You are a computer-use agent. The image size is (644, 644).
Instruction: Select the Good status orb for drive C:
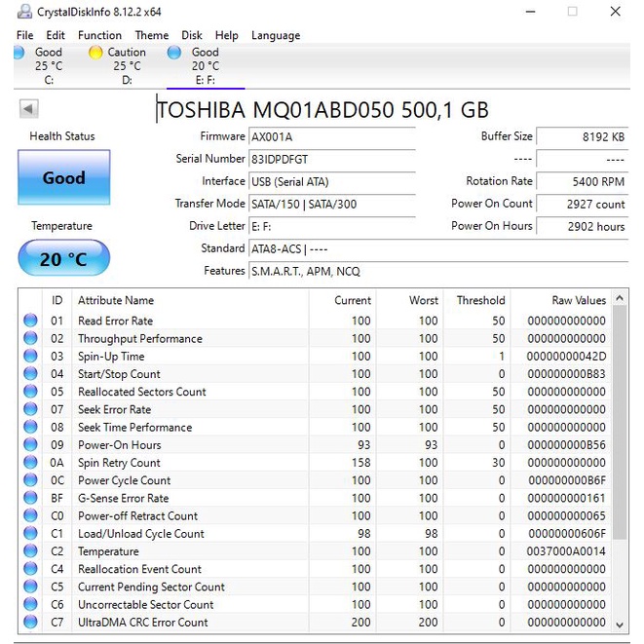click(19, 53)
